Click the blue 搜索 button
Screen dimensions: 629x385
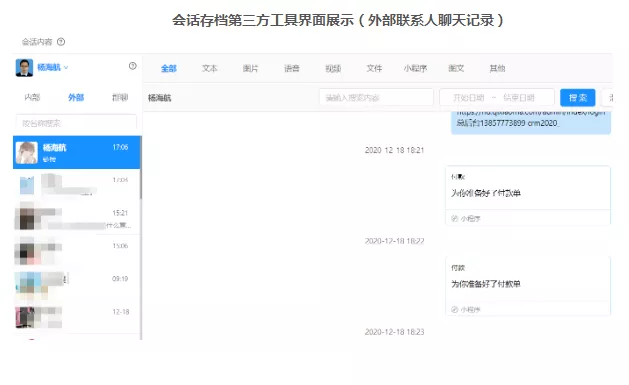(x=578, y=97)
